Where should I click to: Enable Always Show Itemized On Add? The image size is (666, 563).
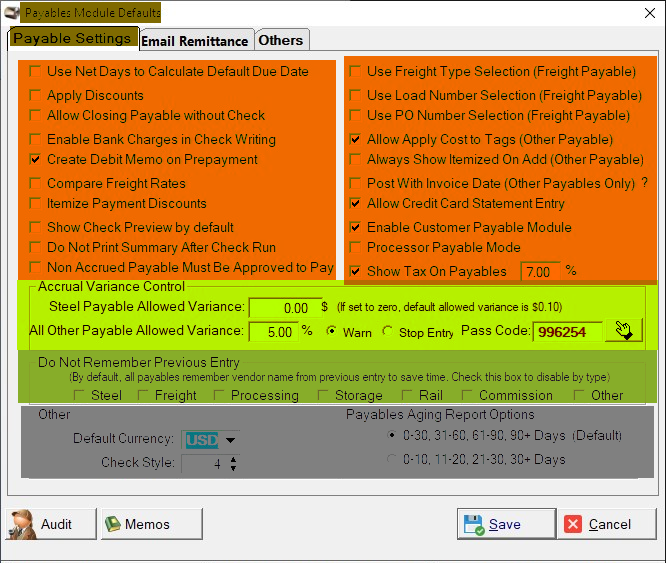pyautogui.click(x=355, y=159)
